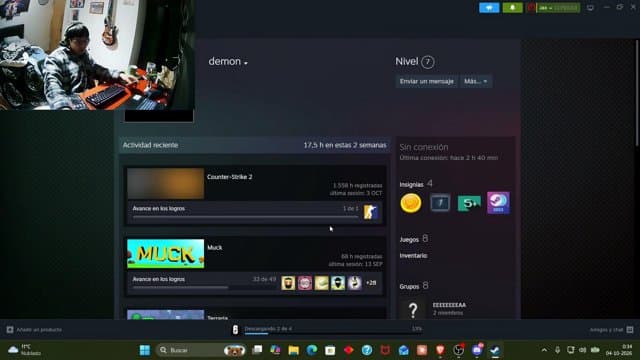View the Counter-Strike 2 achievement icon
640x360 pixels.
tap(370, 212)
